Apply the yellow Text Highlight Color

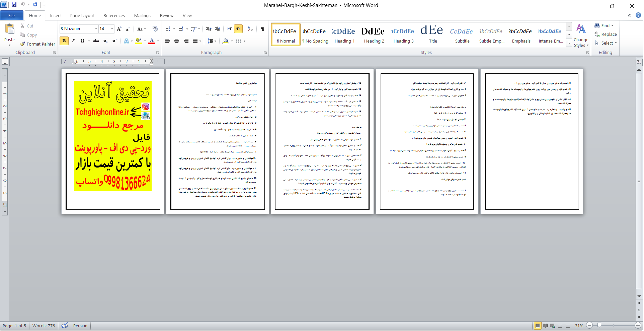[138, 41]
